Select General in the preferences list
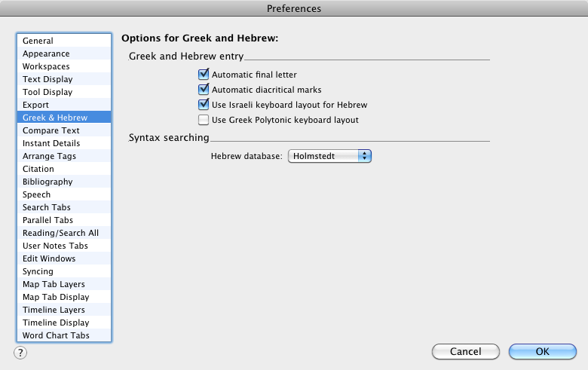Screen dimensions: 588x370 coord(64,41)
